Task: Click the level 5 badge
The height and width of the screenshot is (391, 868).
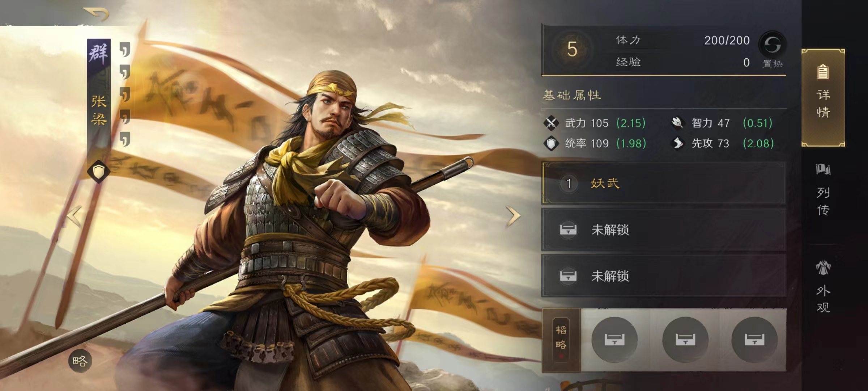Action: coord(572,49)
